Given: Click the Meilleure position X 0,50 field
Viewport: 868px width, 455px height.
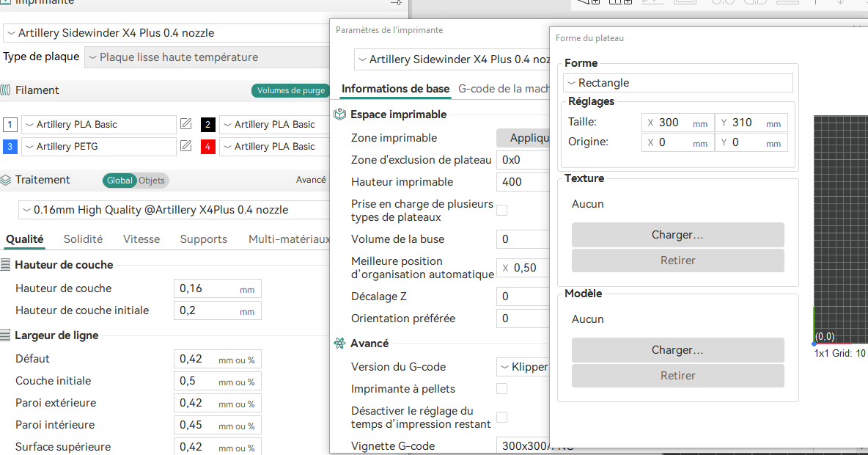Looking at the screenshot, I should pyautogui.click(x=523, y=268).
